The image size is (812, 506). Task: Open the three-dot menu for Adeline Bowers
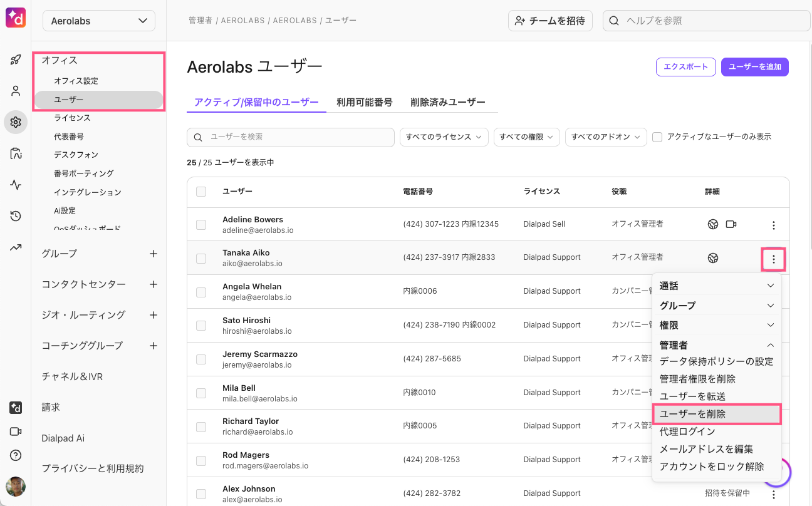click(x=774, y=225)
